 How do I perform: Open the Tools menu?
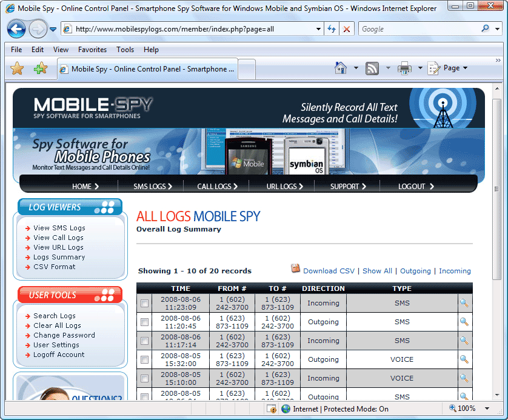[125, 50]
